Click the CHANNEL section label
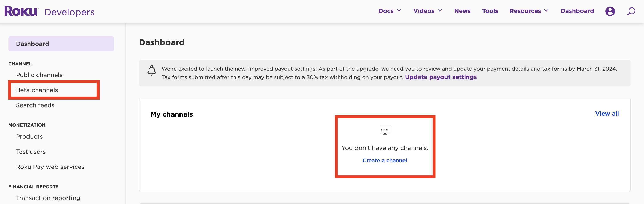Viewport: 644px width, 204px height. 20,64
